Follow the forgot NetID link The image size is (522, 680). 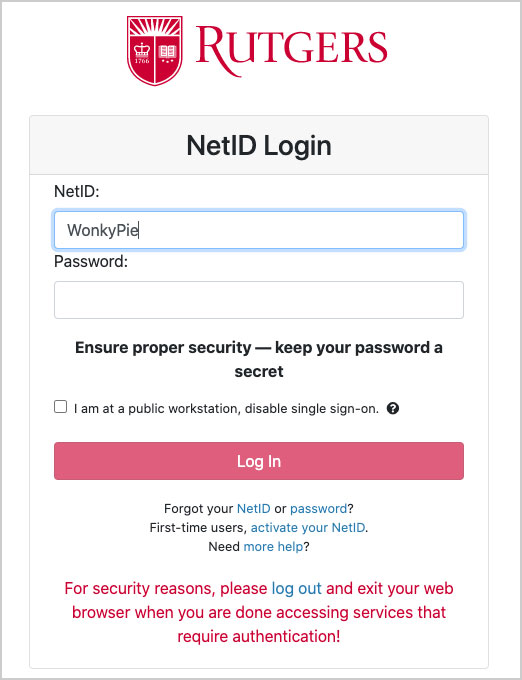click(254, 508)
